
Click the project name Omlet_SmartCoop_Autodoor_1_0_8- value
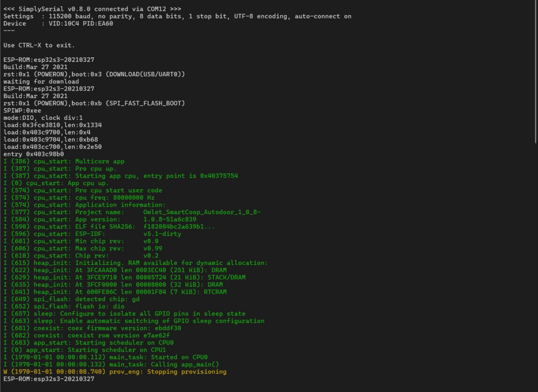click(202, 212)
